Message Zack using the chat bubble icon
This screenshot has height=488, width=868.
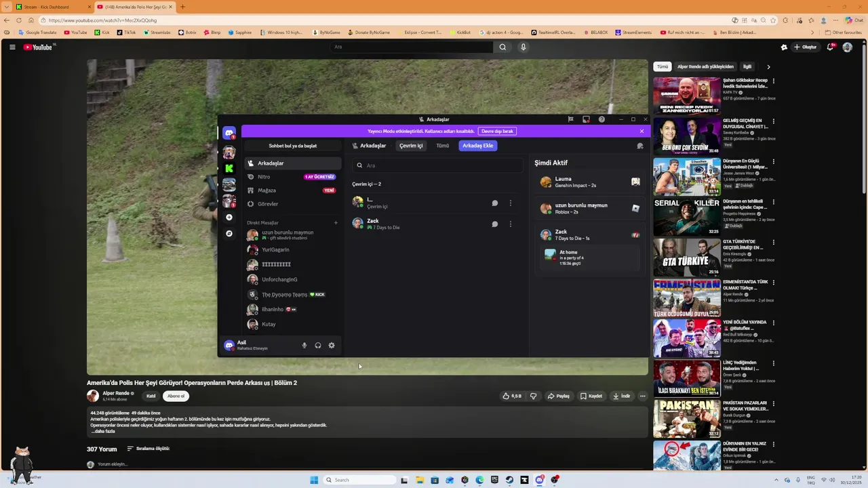point(495,224)
